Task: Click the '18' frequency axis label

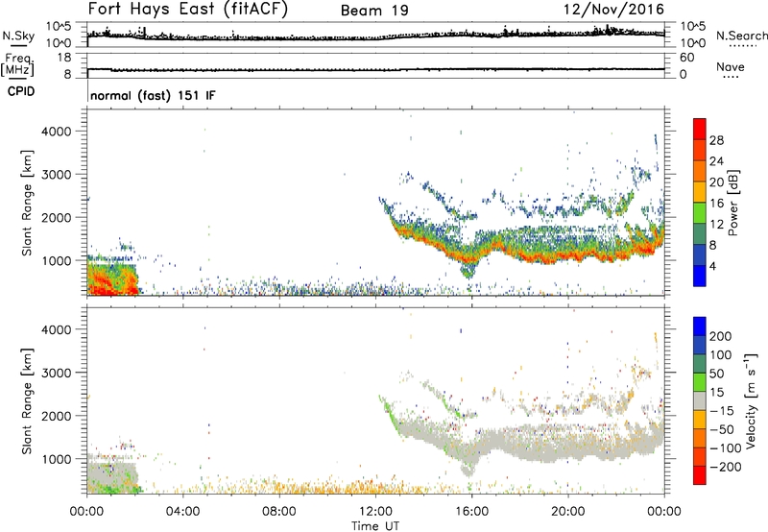Action: pos(64,58)
